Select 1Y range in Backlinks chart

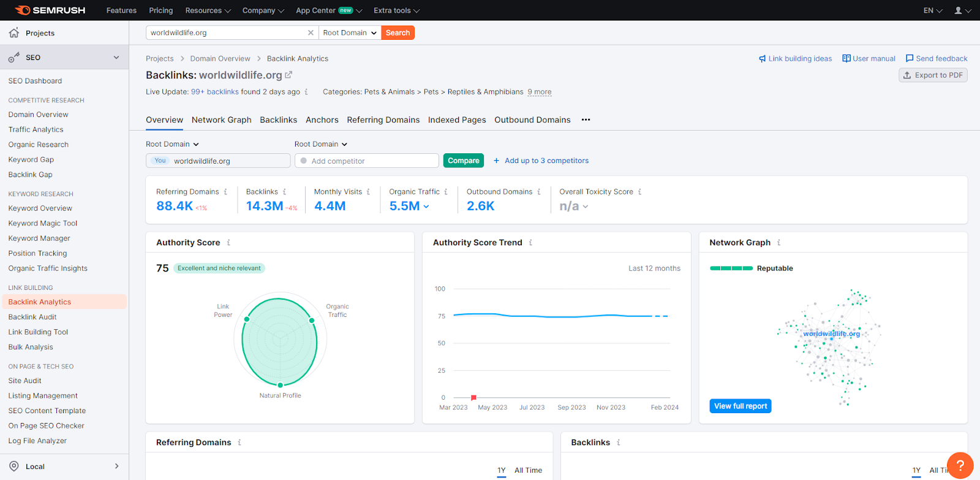[x=916, y=470]
